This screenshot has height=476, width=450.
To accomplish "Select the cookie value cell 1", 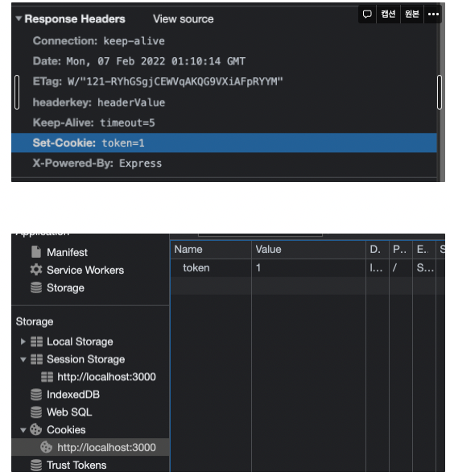I will coord(308,267).
